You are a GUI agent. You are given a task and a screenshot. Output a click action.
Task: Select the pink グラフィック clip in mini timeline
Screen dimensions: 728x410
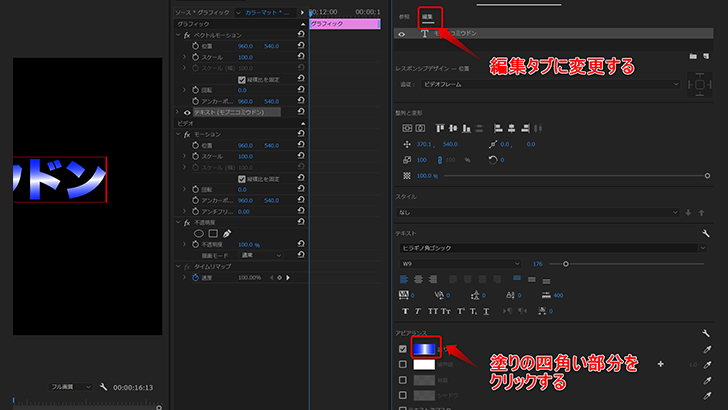pyautogui.click(x=345, y=24)
